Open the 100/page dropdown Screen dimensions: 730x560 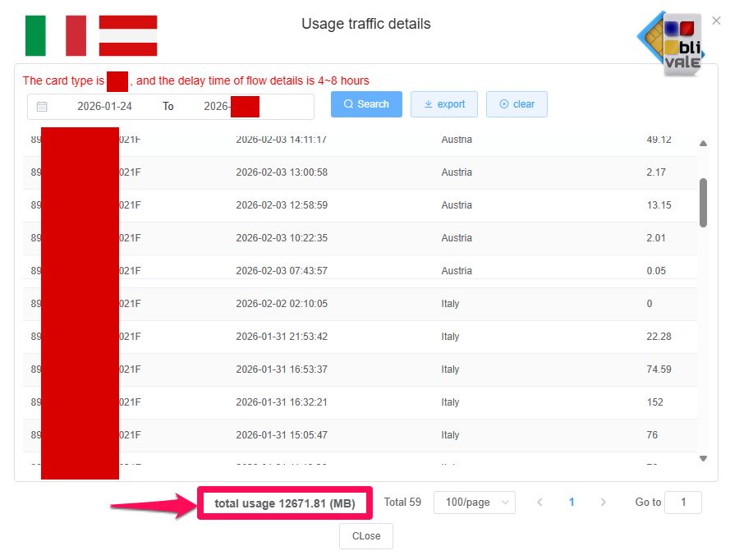pos(479,503)
